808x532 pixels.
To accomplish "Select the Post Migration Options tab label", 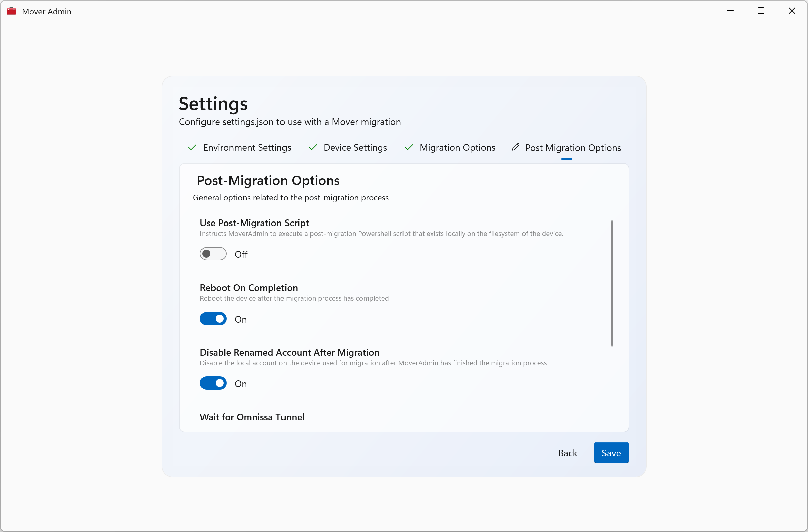I will coord(573,148).
